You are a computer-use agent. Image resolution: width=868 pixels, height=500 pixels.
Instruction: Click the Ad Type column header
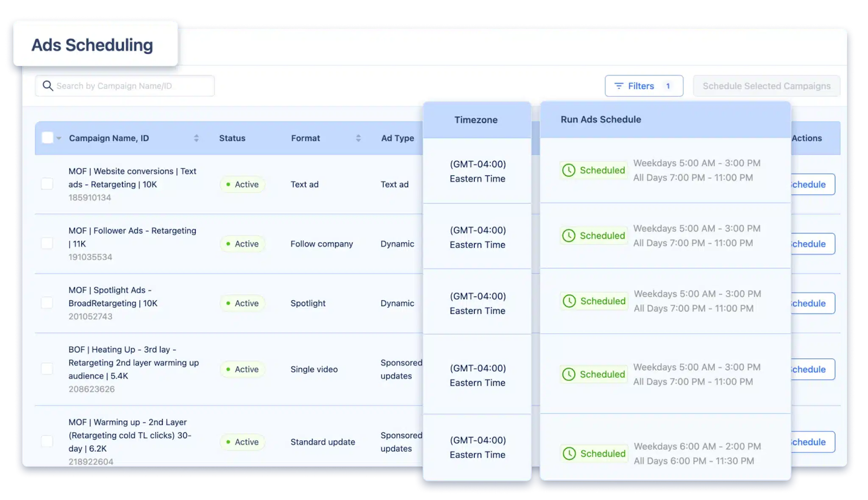click(x=397, y=138)
